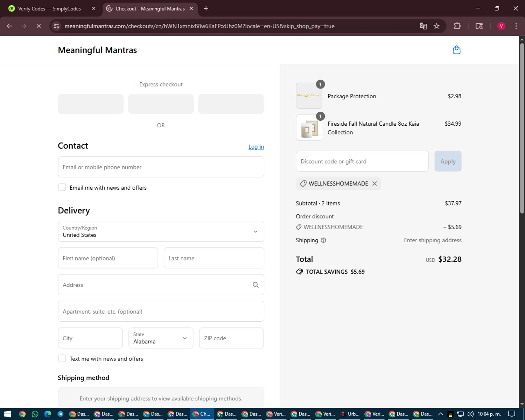Check Text me with news and offers
Image resolution: width=525 pixels, height=420 pixels.
[62, 358]
